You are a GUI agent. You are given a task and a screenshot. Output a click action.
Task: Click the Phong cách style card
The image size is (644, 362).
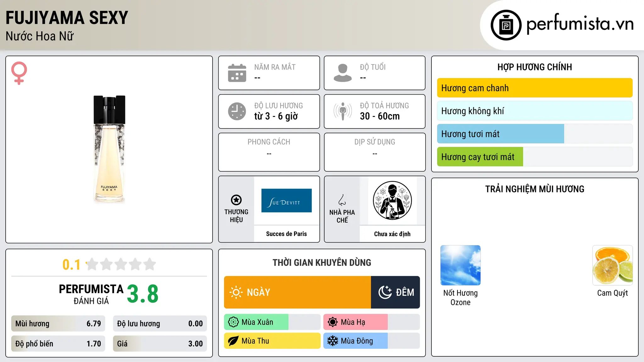coord(269,152)
